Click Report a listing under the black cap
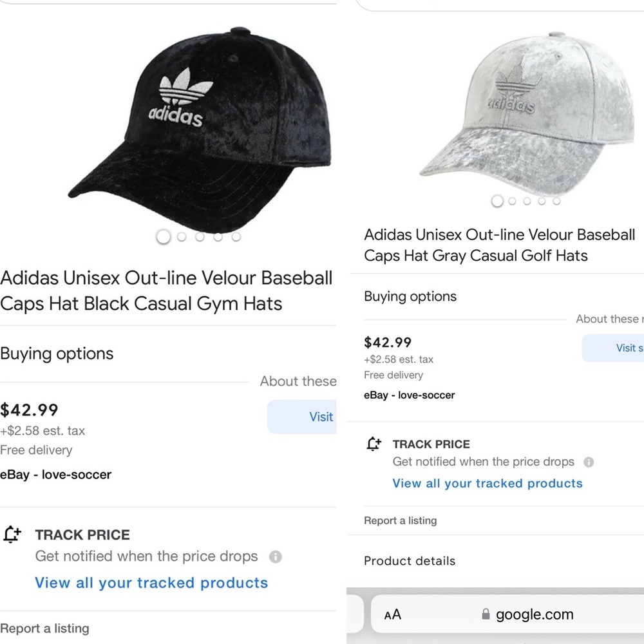644x644 pixels. (x=44, y=629)
